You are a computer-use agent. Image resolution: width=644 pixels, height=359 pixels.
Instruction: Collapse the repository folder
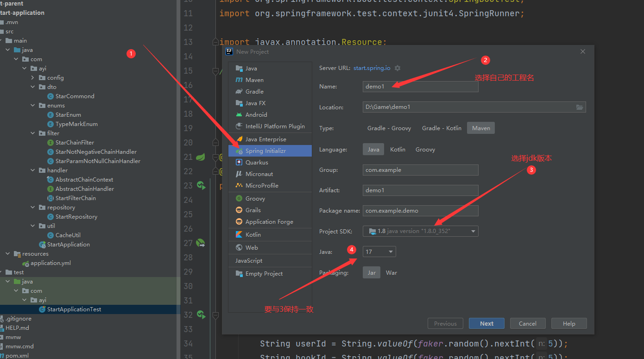pyautogui.click(x=33, y=208)
